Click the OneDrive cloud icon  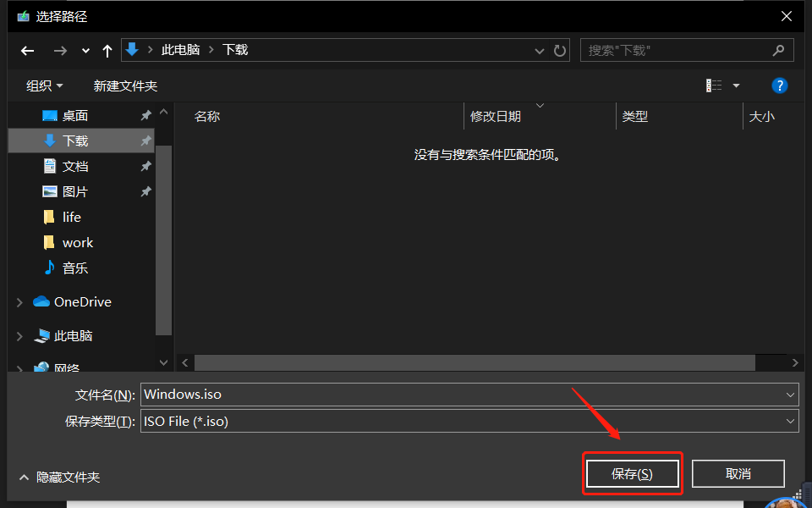tap(41, 301)
